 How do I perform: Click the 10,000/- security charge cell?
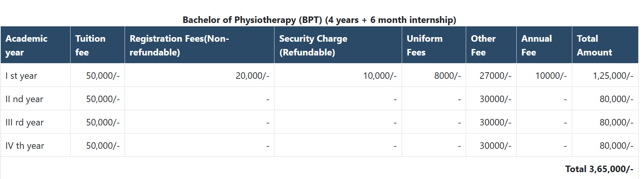pyautogui.click(x=379, y=76)
